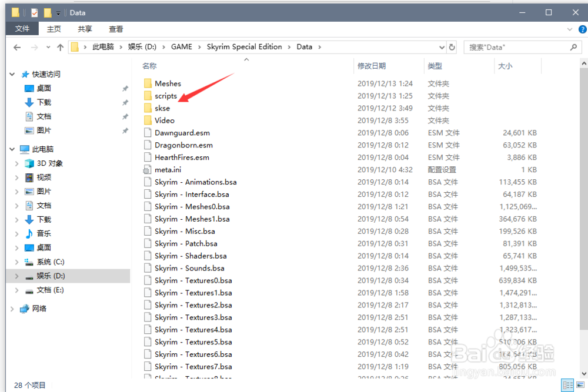The height and width of the screenshot is (392, 588).
Task: Select Skyrim - Interface.bsa file icon
Action: pyautogui.click(x=148, y=194)
